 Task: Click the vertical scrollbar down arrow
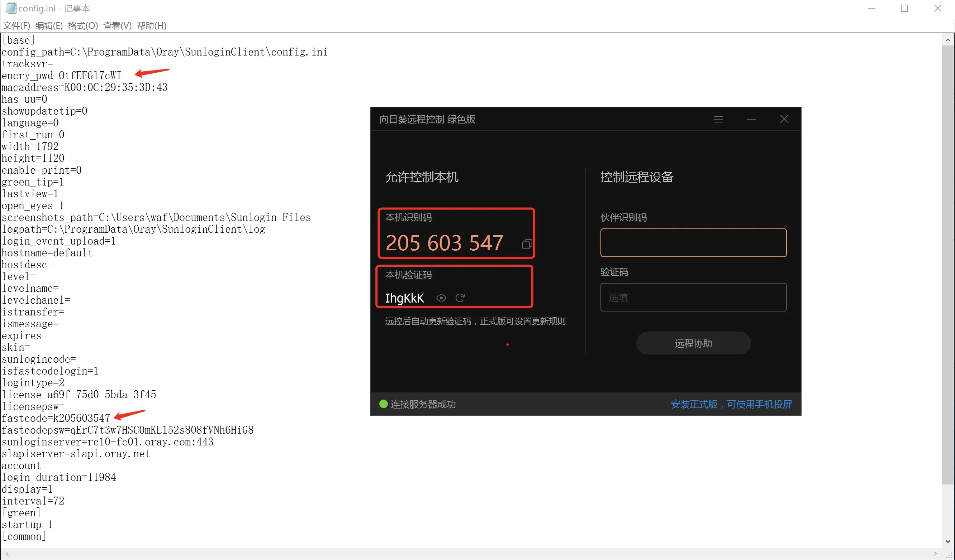point(947,541)
